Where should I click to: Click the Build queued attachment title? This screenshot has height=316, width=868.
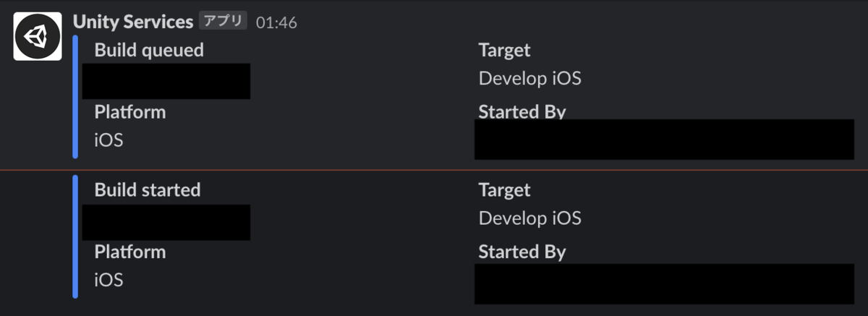point(149,50)
